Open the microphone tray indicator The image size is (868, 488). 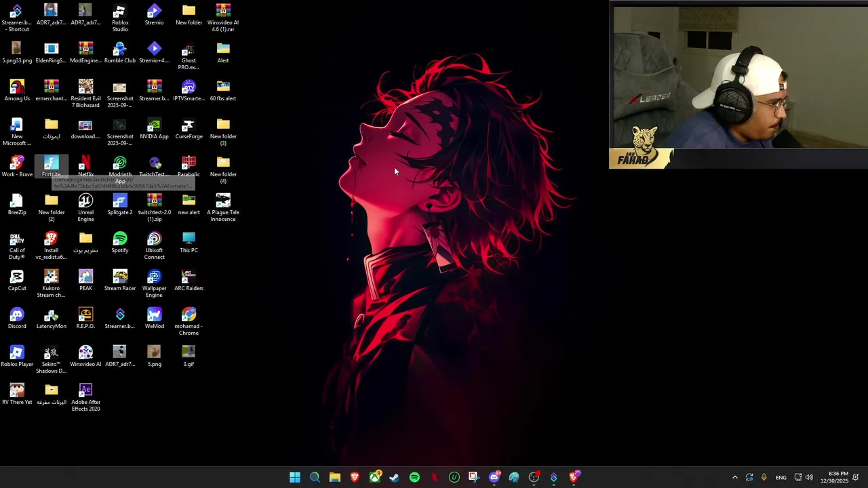(764, 478)
